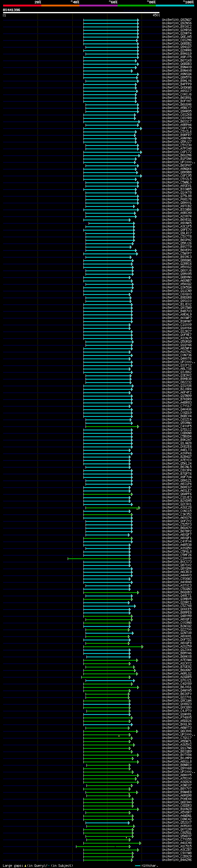
Task: Click the label UniRef100_A4UCH8
Action: pos(177,843)
